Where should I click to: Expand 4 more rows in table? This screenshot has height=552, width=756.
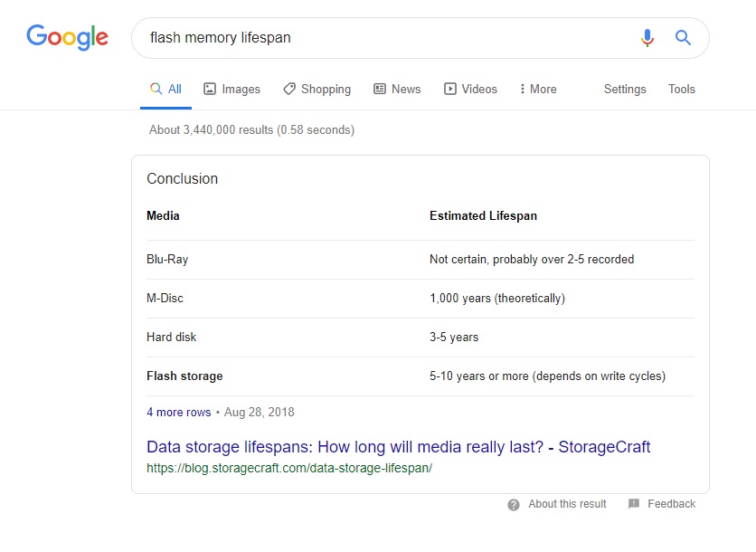pos(178,412)
